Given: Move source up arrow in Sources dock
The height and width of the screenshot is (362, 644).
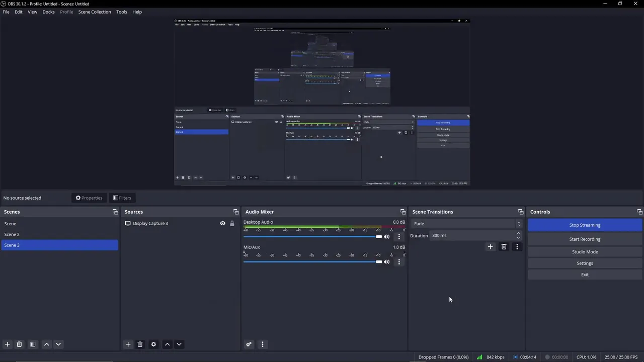Looking at the screenshot, I should point(167,344).
